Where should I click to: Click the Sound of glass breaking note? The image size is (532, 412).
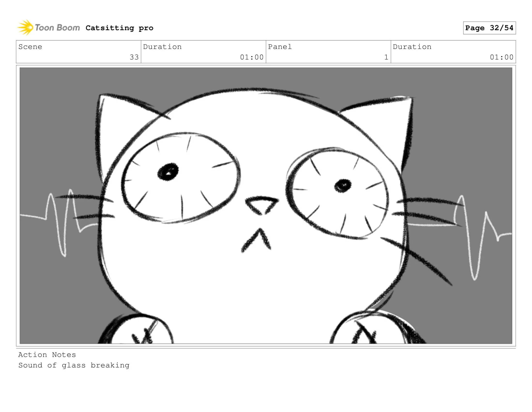[74, 365]
